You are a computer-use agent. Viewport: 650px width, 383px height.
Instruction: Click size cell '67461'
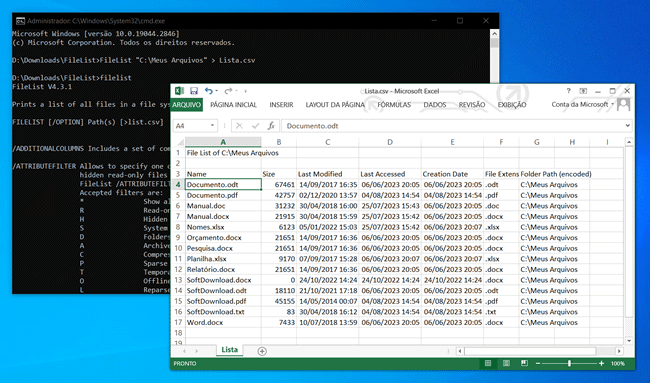pos(279,185)
